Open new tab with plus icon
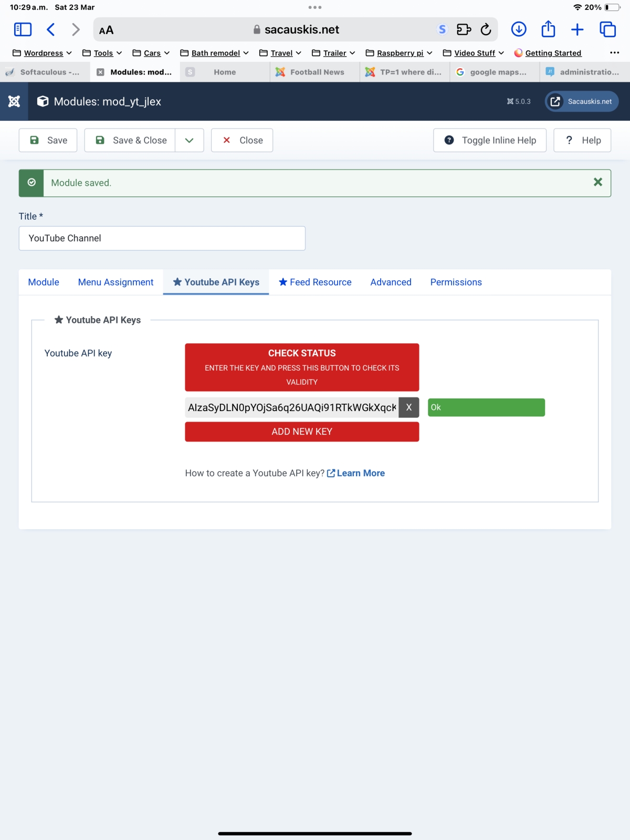Image resolution: width=630 pixels, height=840 pixels. click(577, 29)
